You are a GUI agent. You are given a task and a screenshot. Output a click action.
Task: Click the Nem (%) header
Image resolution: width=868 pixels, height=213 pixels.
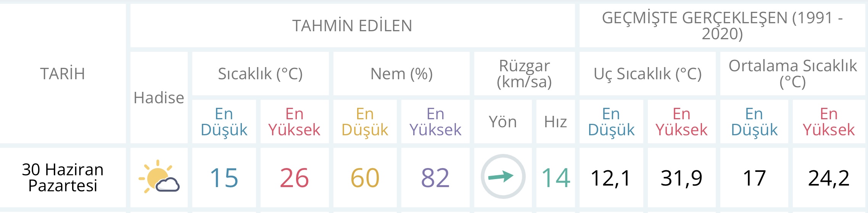coord(401,74)
